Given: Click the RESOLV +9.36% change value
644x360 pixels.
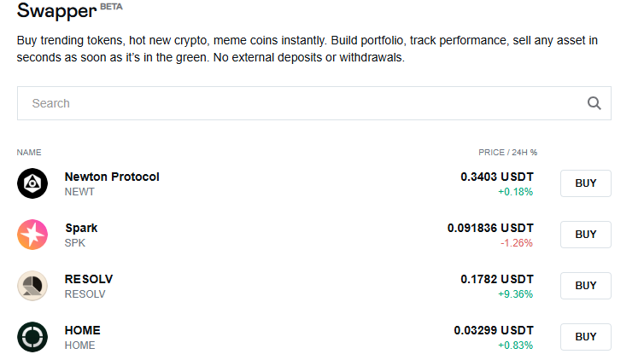Looking at the screenshot, I should point(515,294).
